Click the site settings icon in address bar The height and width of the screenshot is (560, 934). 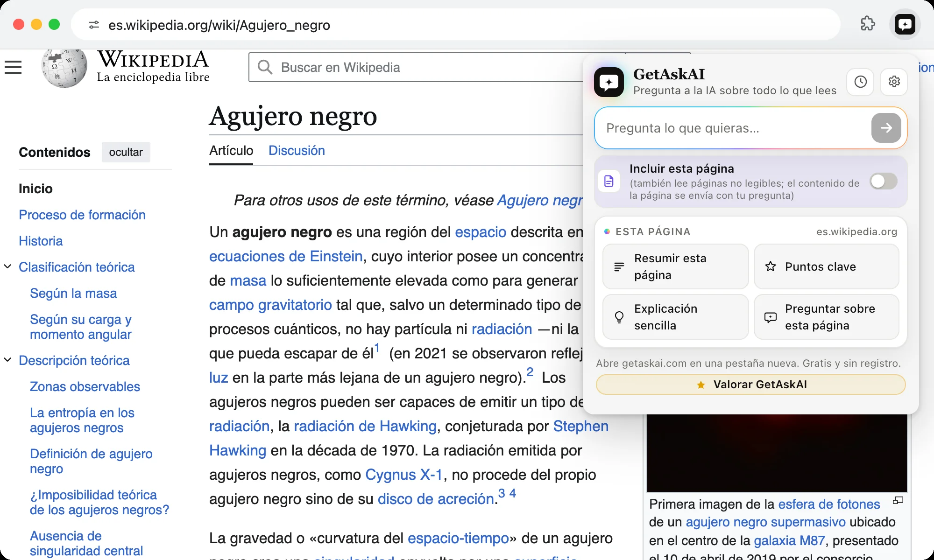(x=94, y=25)
